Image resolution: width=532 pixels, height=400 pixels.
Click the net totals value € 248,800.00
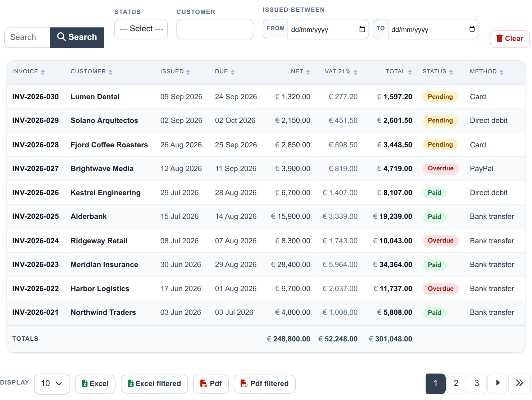(288, 339)
